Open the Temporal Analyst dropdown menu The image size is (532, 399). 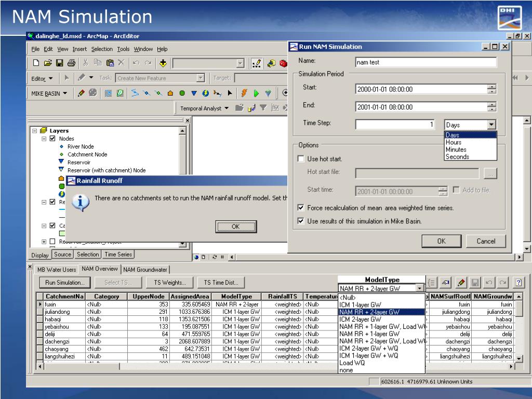point(205,108)
